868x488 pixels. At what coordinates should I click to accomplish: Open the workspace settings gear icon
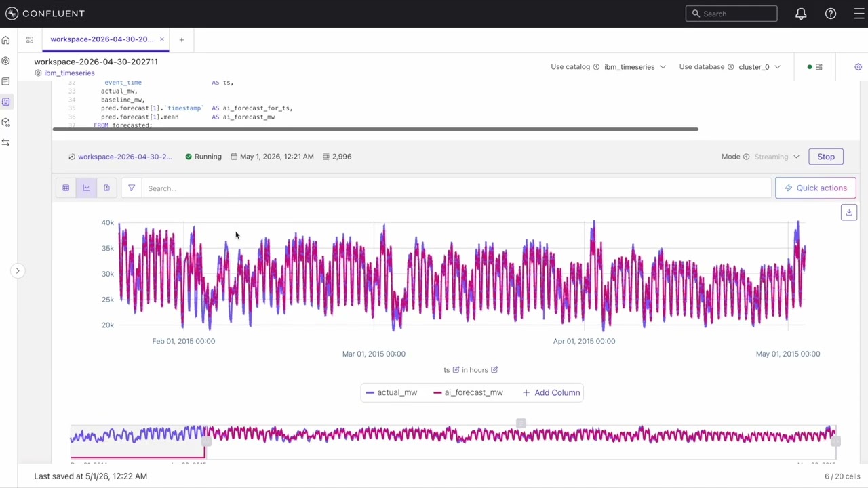[x=858, y=67]
